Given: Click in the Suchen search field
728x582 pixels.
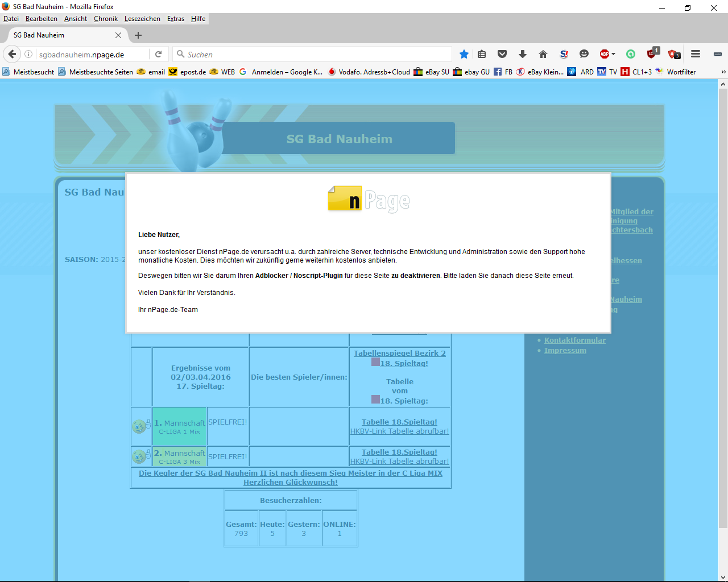Looking at the screenshot, I should pos(313,54).
